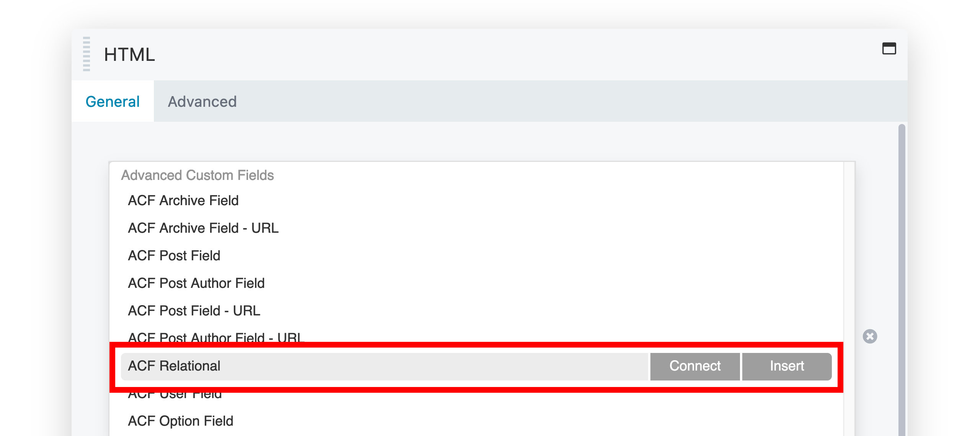980x436 pixels.
Task: Select ACF User Field from the list
Action: coord(175,394)
